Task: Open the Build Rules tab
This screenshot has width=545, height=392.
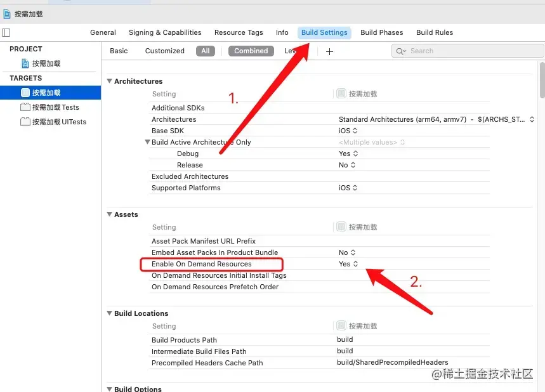Action: pyautogui.click(x=435, y=32)
